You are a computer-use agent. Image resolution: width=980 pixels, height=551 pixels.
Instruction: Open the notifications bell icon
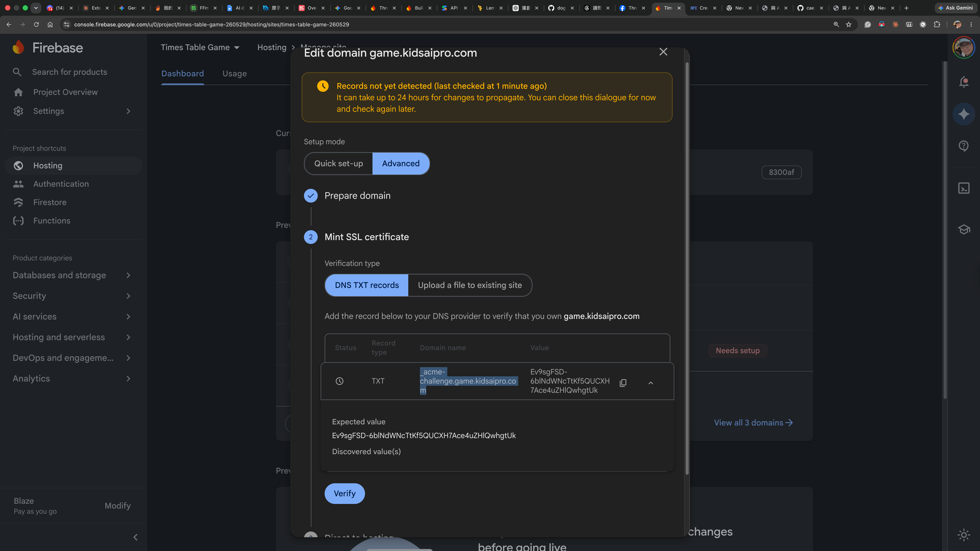(964, 82)
